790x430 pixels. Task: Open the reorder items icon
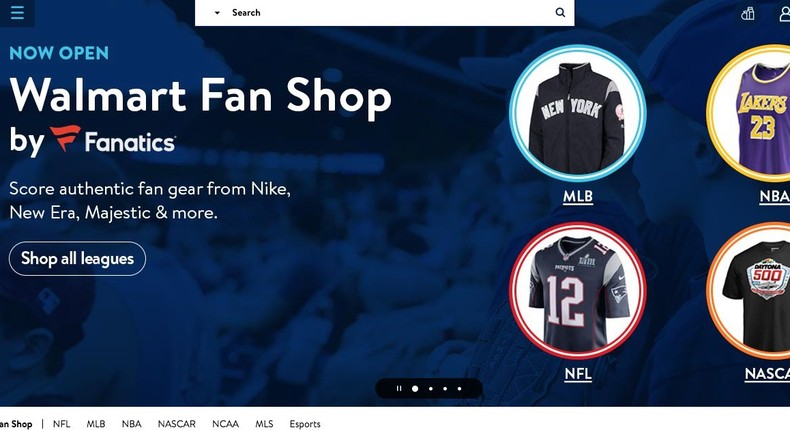pos(748,13)
